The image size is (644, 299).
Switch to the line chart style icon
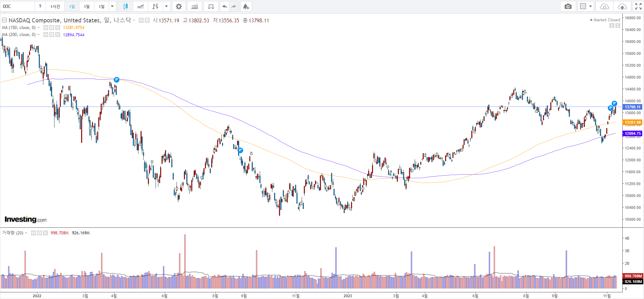click(141, 6)
